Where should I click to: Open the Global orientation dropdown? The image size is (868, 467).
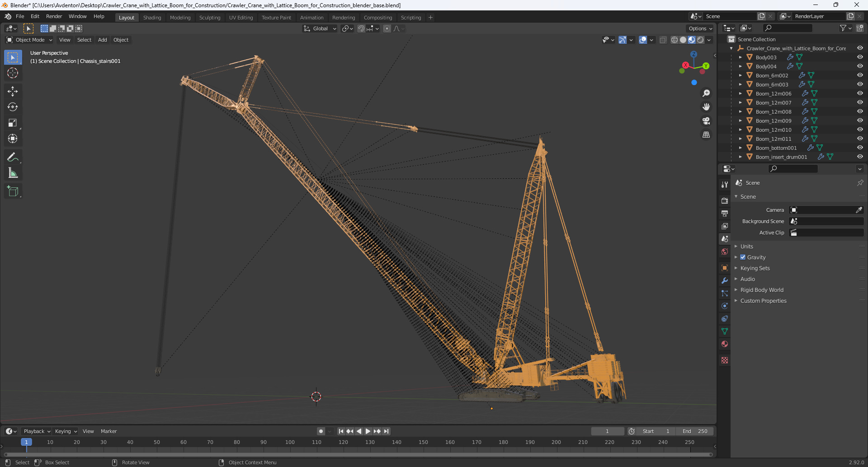tap(320, 29)
